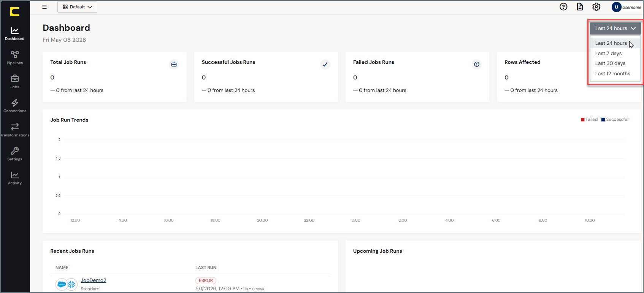The width and height of the screenshot is (644, 293).
Task: Click the user avatar icon
Action: [616, 7]
